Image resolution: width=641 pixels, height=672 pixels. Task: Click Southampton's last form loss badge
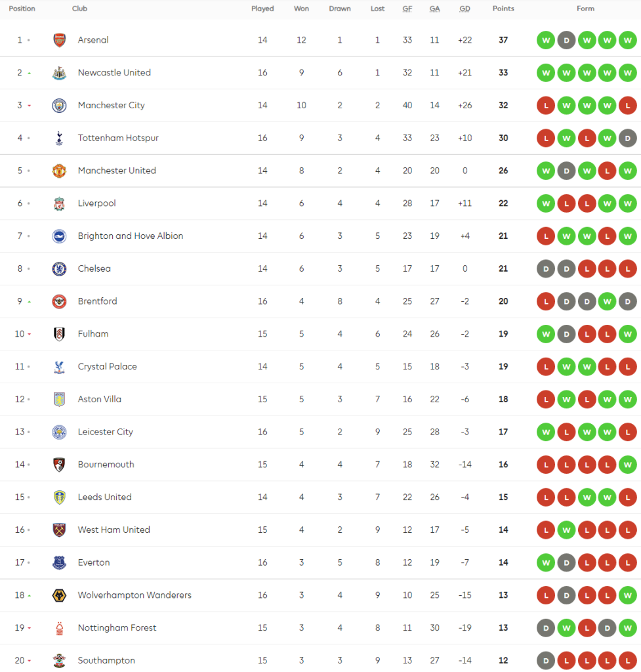[x=628, y=661]
